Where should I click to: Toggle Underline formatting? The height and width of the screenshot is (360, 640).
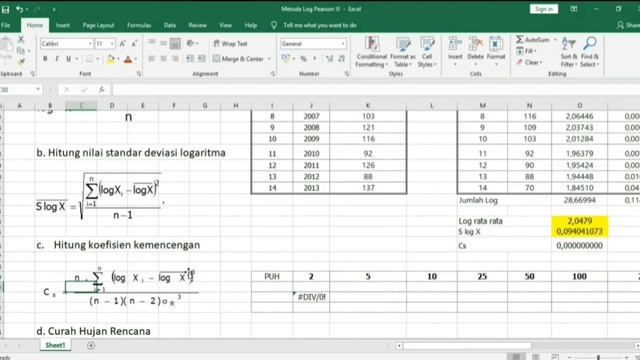pos(68,59)
